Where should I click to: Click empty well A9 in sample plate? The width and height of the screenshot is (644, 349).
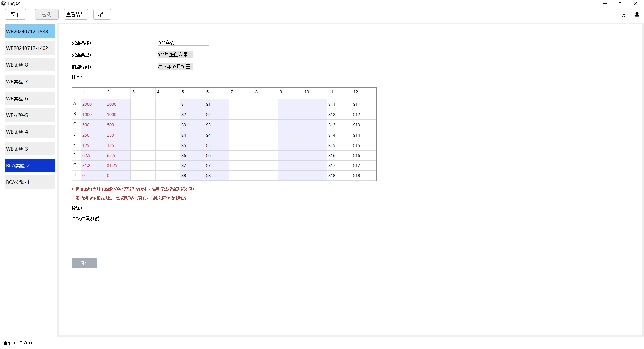pyautogui.click(x=290, y=104)
